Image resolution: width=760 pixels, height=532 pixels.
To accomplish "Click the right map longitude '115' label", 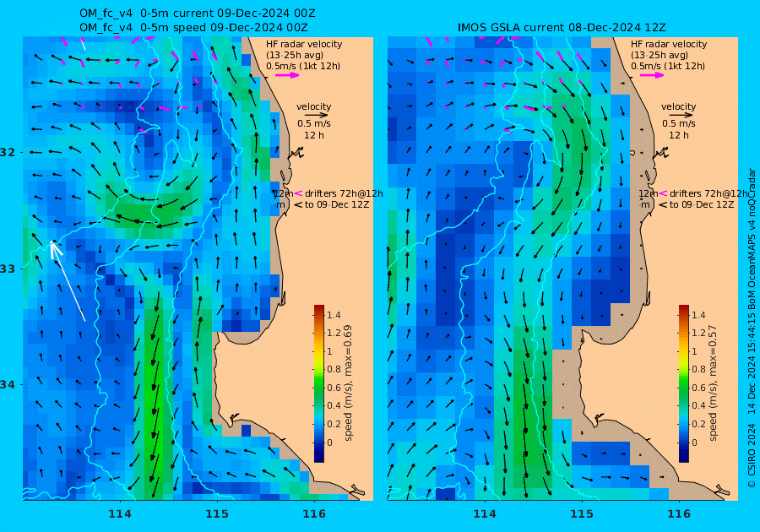I will pyautogui.click(x=582, y=514).
